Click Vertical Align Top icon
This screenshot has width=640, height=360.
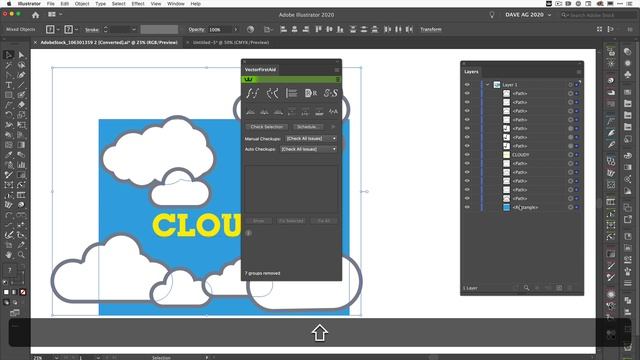coord(318,29)
